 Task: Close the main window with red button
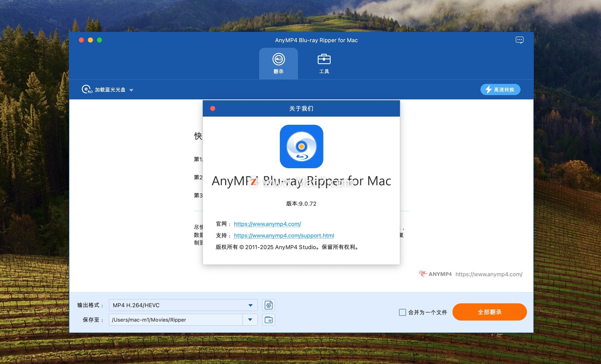[81, 40]
